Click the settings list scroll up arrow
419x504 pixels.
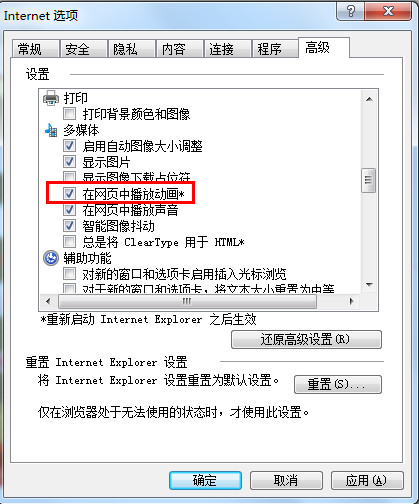pyautogui.click(x=369, y=99)
